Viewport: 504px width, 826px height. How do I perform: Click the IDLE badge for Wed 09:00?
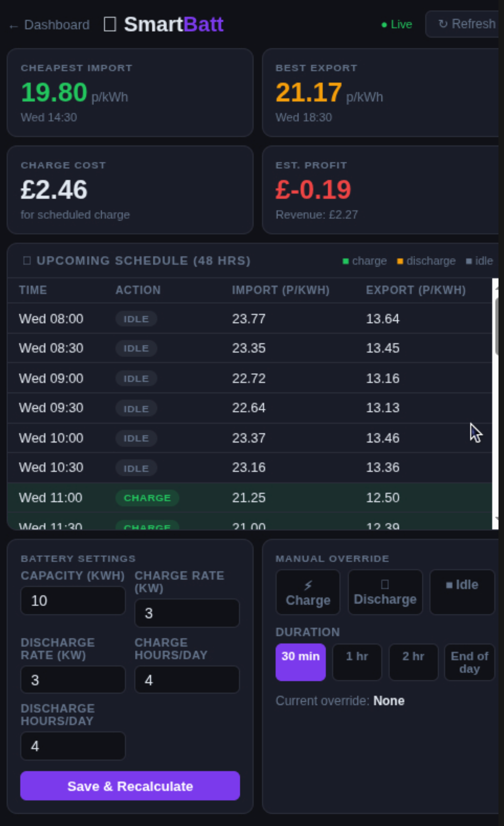point(136,378)
